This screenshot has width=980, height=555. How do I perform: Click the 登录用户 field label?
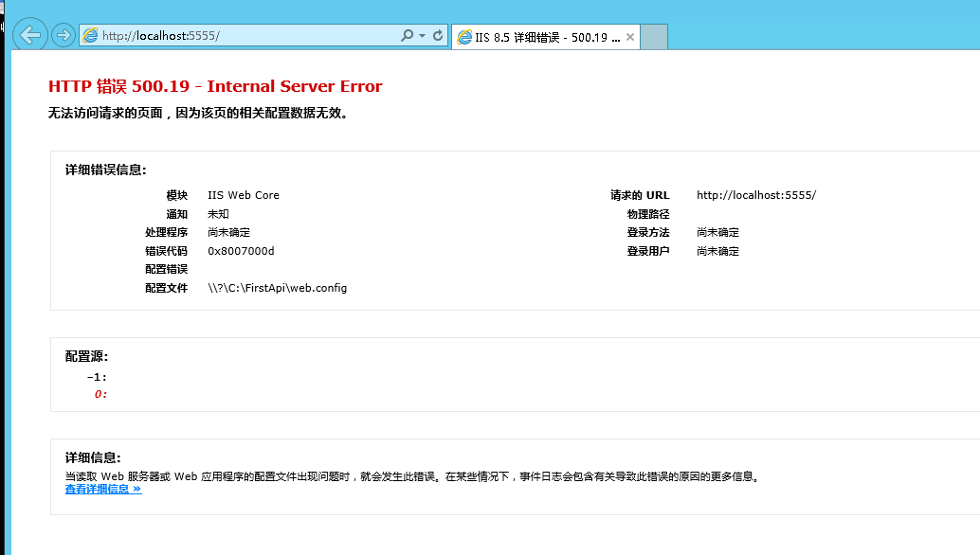(x=648, y=251)
